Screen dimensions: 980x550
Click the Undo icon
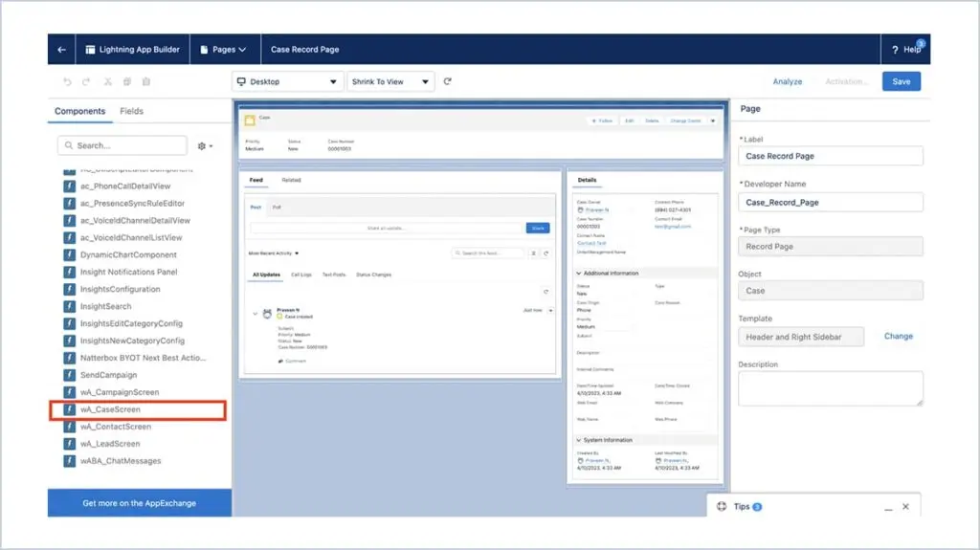click(x=68, y=81)
